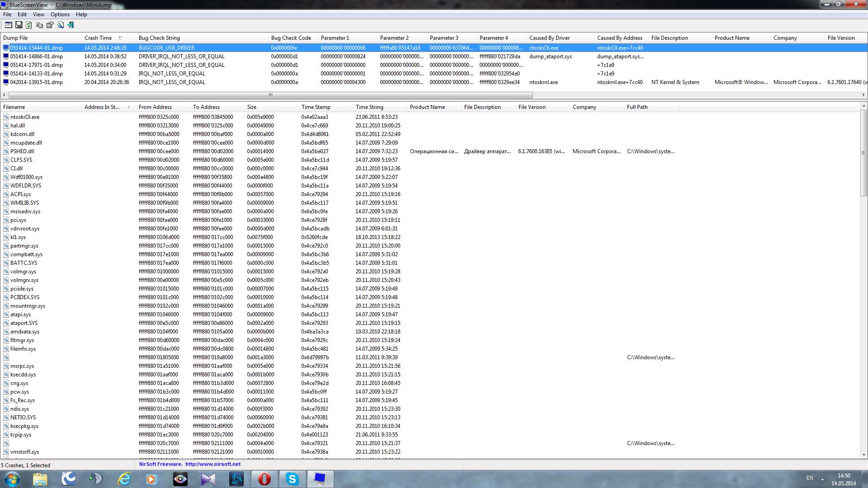Open the File menu

[x=7, y=14]
